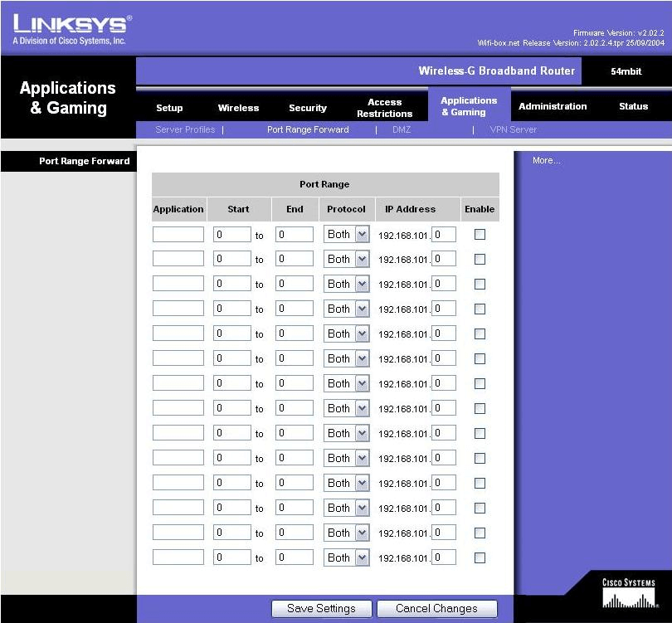
Task: Select the Administration tab
Action: [x=553, y=106]
